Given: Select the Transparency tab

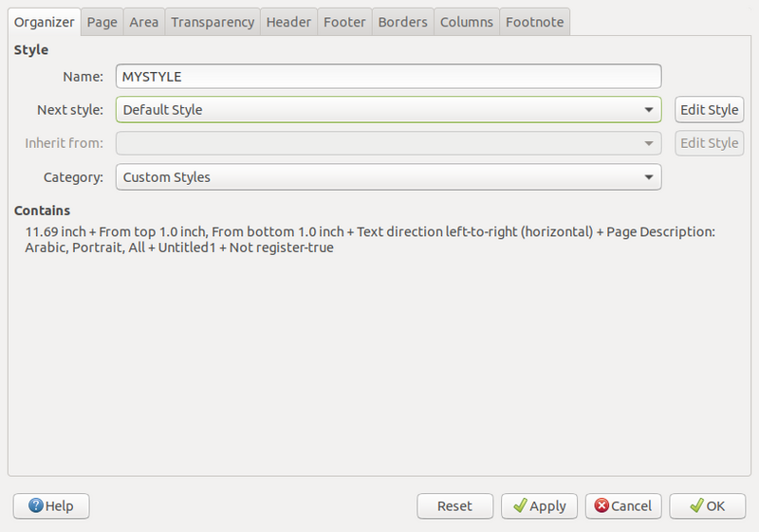Looking at the screenshot, I should pyautogui.click(x=213, y=22).
